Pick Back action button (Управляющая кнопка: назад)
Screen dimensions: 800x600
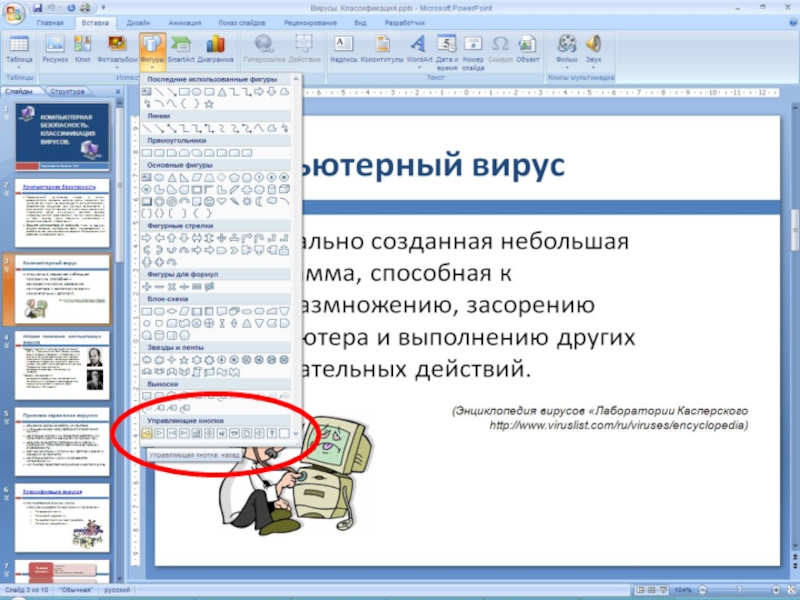tap(147, 433)
